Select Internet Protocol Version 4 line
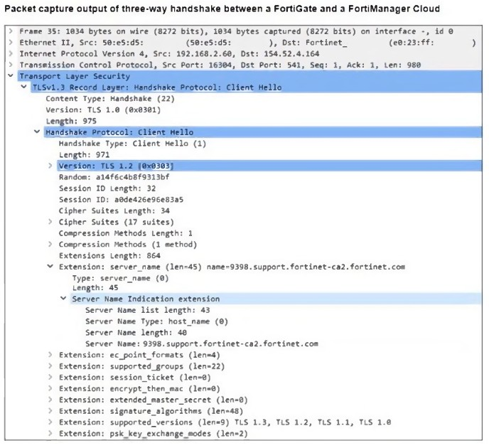 click(x=169, y=53)
